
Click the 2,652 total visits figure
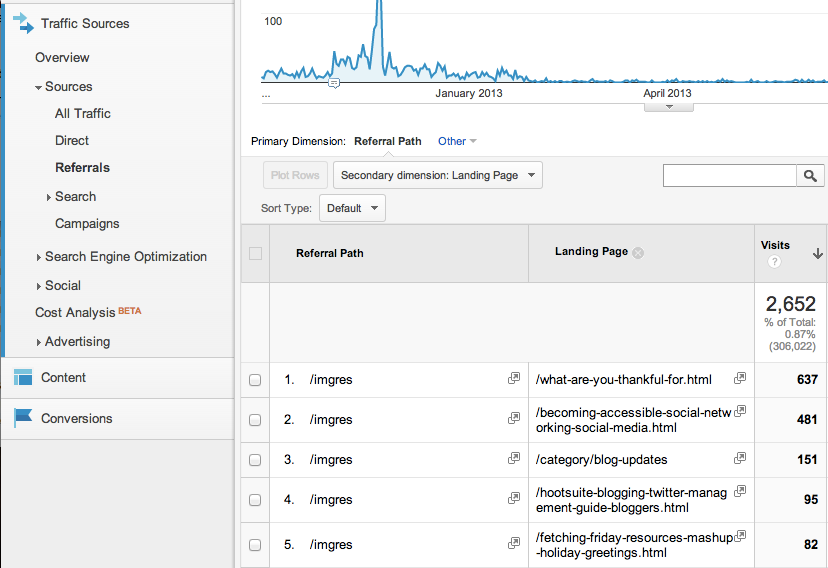pyautogui.click(x=791, y=304)
